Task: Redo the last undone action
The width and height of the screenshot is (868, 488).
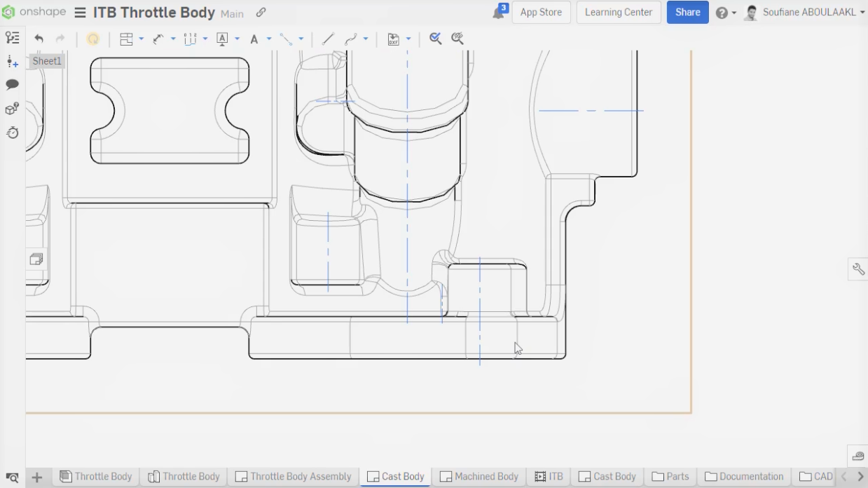Action: [x=60, y=39]
